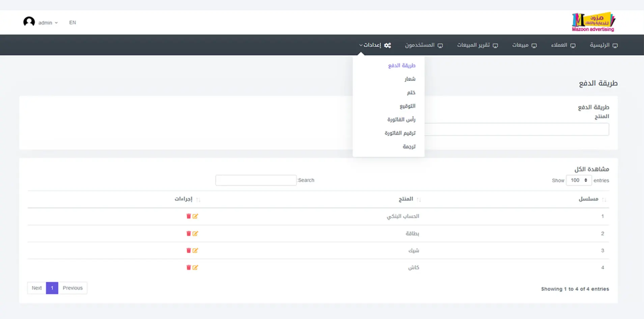Viewport: 644px width, 319px height.
Task: Delete the شيك payment method row
Action: [189, 251]
